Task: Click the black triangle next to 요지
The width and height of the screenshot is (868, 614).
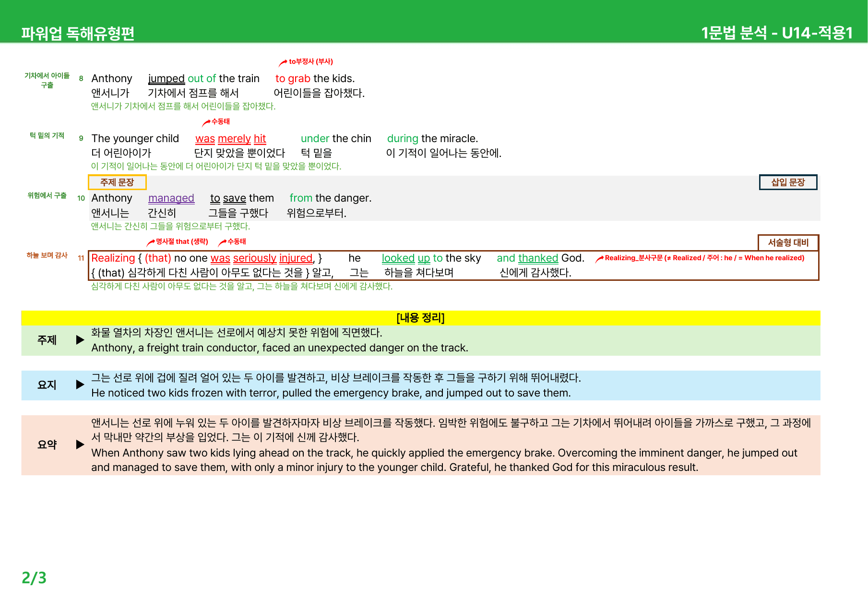Action: [80, 385]
